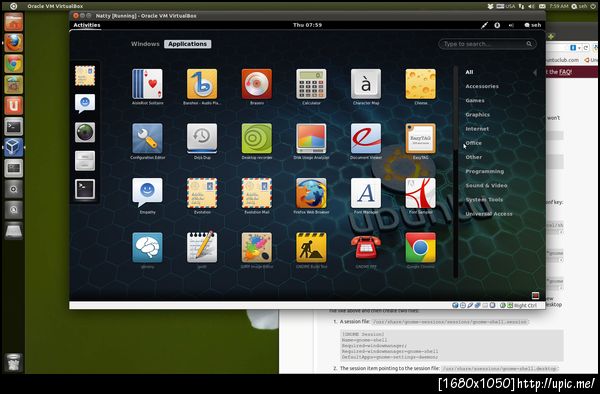Filter apps by Accessories category
Screen dimensions: 600x394
pyautogui.click(x=482, y=86)
